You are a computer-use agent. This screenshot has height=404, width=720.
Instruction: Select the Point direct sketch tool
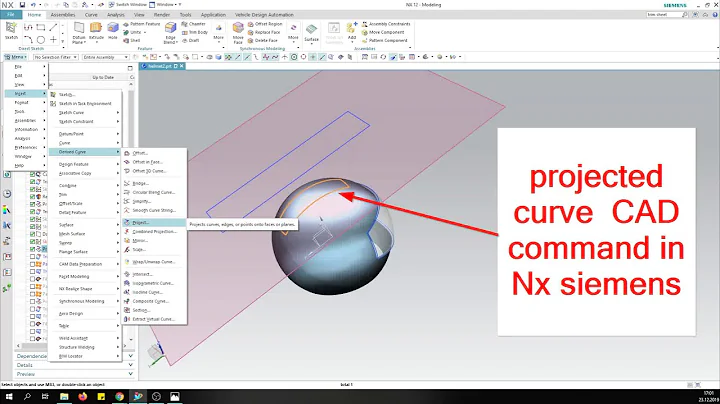53,40
